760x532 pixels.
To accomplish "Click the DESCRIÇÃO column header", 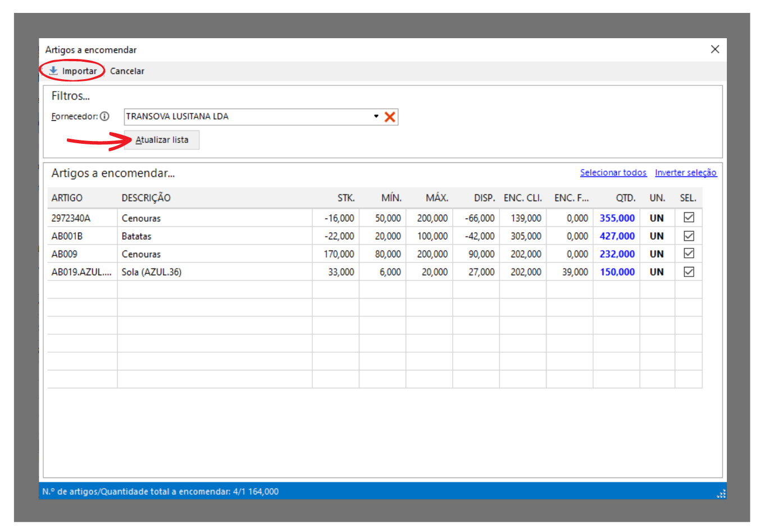I will 146,198.
